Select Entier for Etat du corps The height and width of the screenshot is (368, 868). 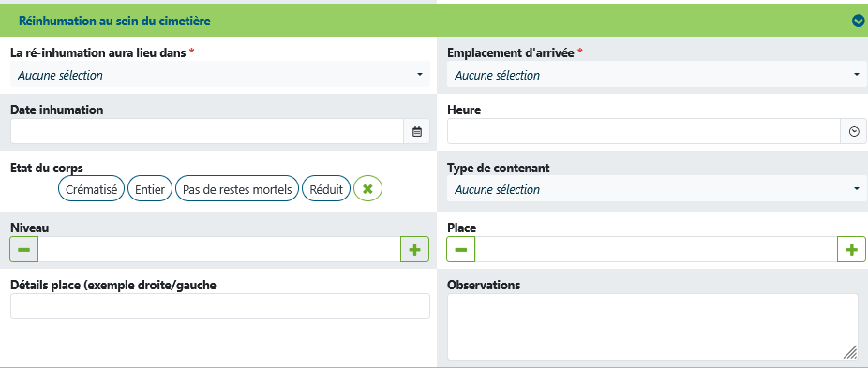point(150,189)
